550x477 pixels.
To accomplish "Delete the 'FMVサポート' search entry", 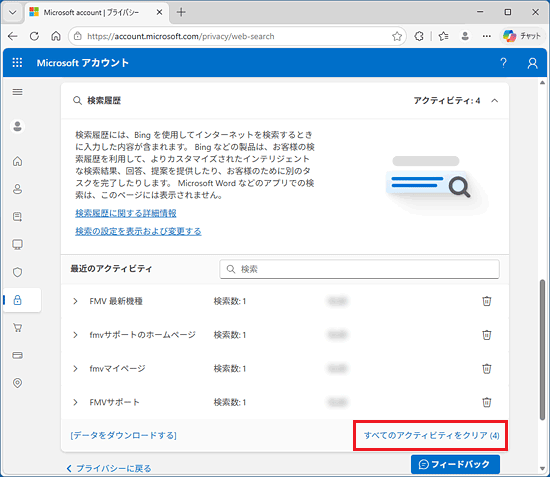I will (487, 402).
